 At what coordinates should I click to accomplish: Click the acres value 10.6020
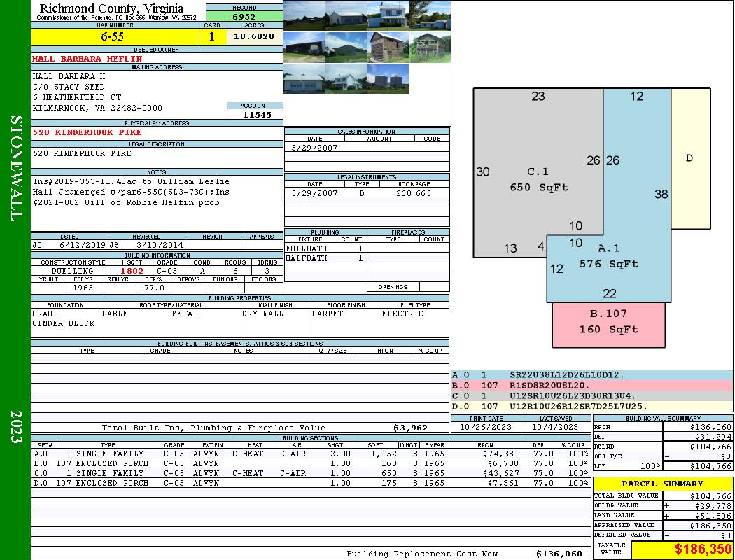255,36
